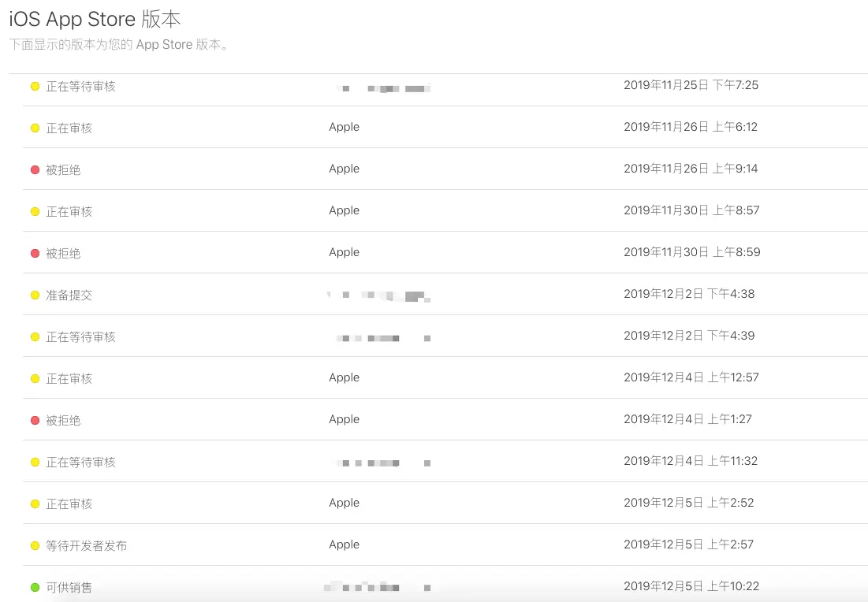Click date 2019年11月30日 上午8:57

coord(691,210)
